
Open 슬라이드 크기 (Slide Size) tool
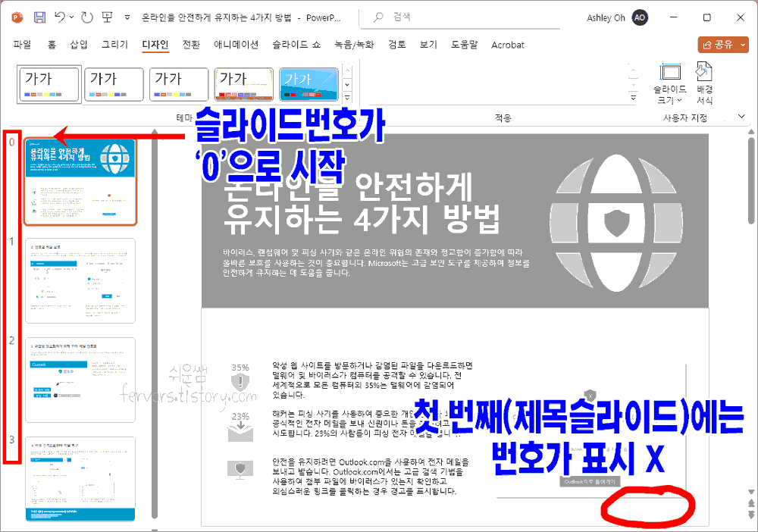pyautogui.click(x=670, y=82)
